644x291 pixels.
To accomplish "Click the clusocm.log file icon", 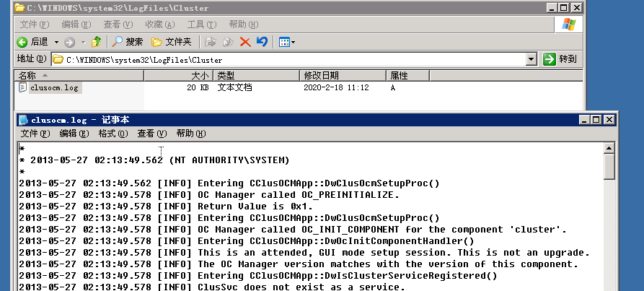I will (23, 87).
